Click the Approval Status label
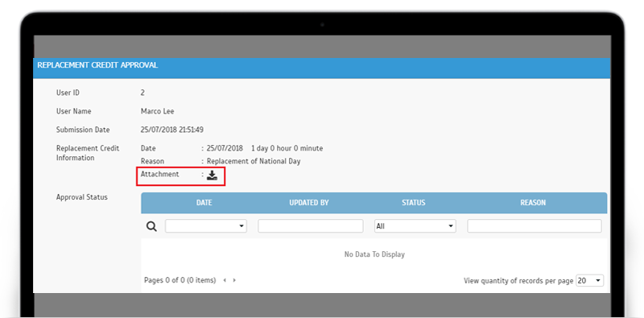The width and height of the screenshot is (644, 318). pyautogui.click(x=82, y=197)
